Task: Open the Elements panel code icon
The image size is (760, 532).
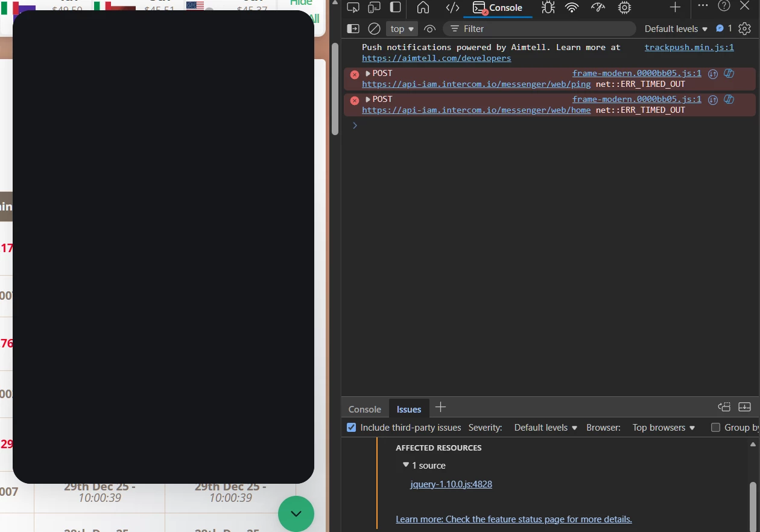Action: coord(452,7)
